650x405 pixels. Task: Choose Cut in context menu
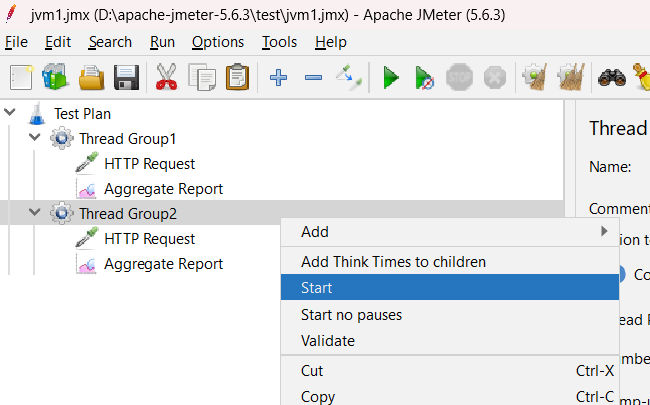pyautogui.click(x=450, y=371)
